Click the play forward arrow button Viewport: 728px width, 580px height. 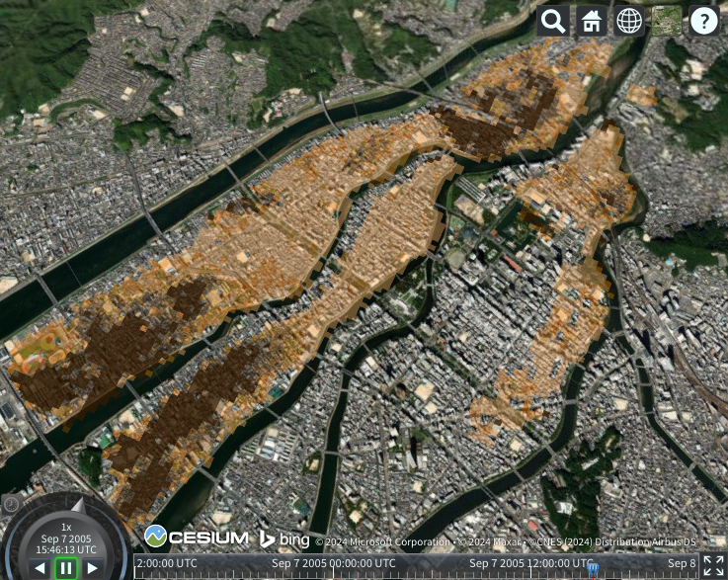click(92, 568)
